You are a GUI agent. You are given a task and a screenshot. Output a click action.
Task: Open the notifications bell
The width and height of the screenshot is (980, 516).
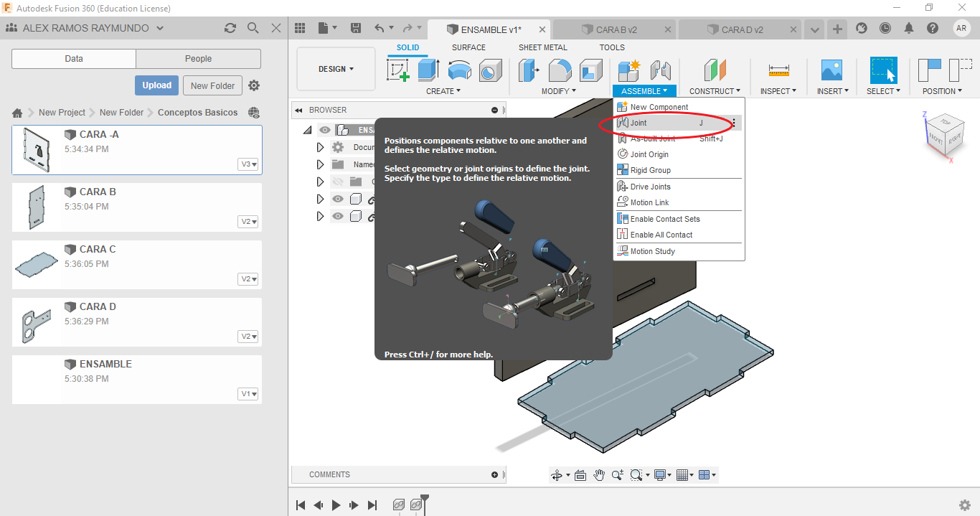(x=909, y=28)
